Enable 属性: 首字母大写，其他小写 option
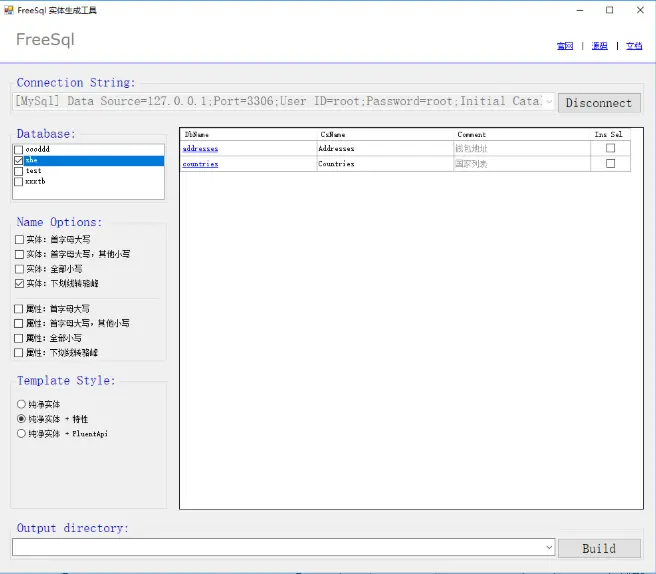Image resolution: width=656 pixels, height=574 pixels. click(18, 323)
